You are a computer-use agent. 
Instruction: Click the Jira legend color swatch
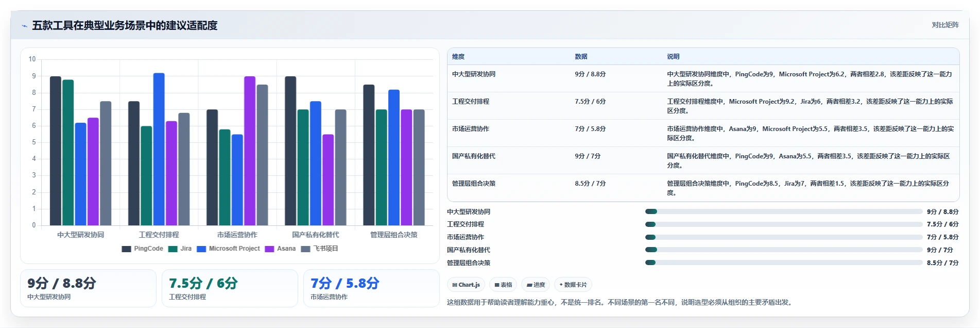[173, 249]
